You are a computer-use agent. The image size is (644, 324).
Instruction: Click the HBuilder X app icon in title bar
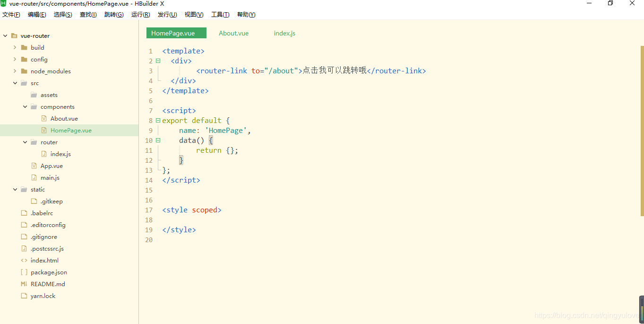click(4, 3)
